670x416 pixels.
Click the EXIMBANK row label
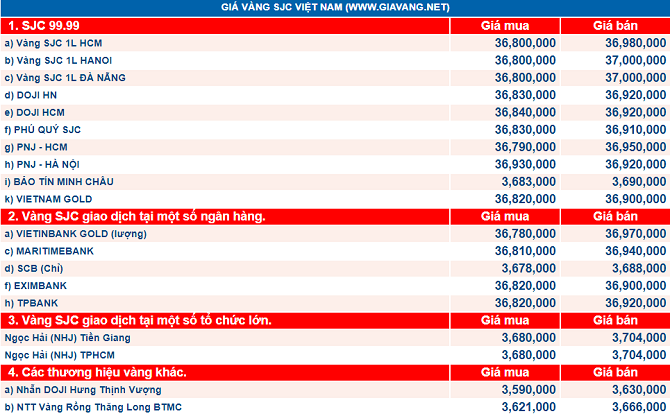35,286
